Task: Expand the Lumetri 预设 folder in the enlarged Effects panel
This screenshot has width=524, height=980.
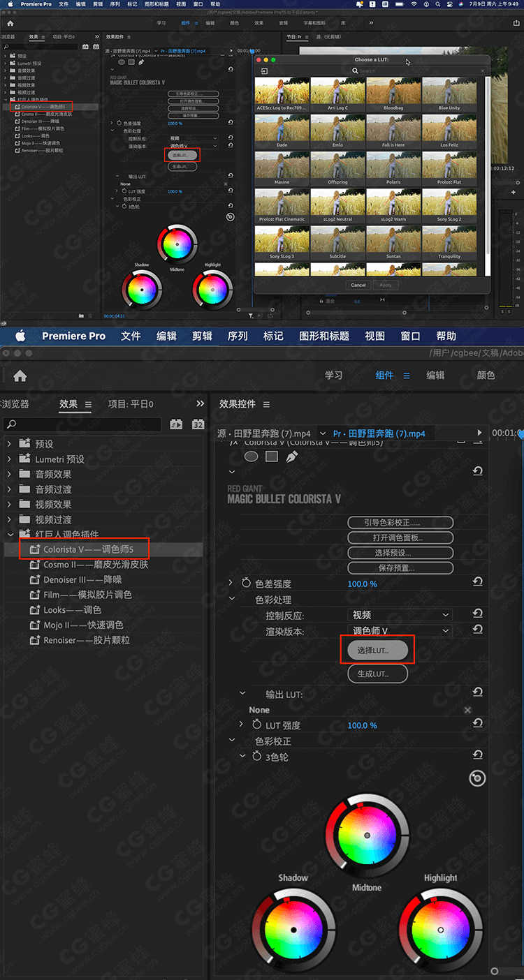Action: [9, 459]
